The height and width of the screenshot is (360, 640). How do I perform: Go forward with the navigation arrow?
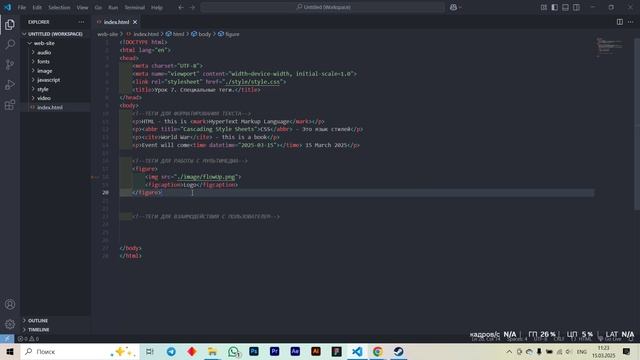(x=192, y=7)
